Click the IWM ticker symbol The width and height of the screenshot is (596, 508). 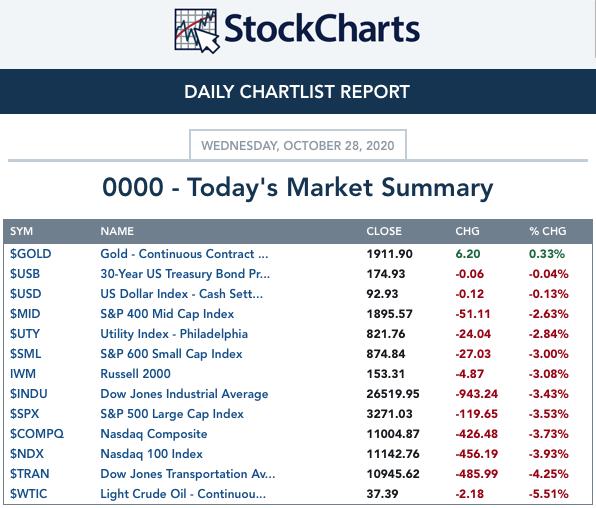click(23, 374)
